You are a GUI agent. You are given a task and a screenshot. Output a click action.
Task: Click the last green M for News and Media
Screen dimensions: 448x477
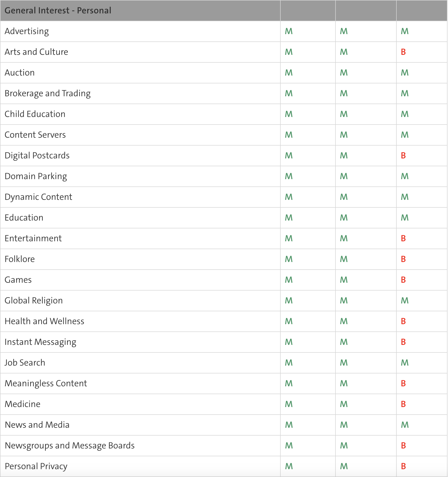(405, 425)
